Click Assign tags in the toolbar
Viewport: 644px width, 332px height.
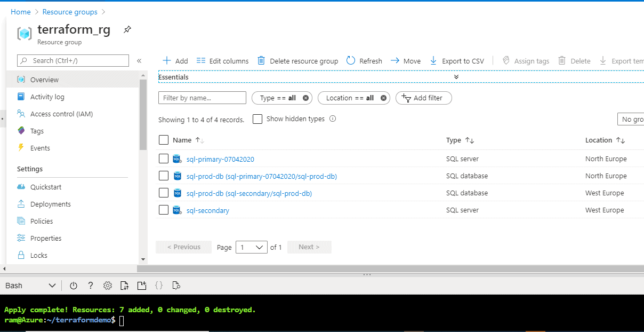[526, 61]
